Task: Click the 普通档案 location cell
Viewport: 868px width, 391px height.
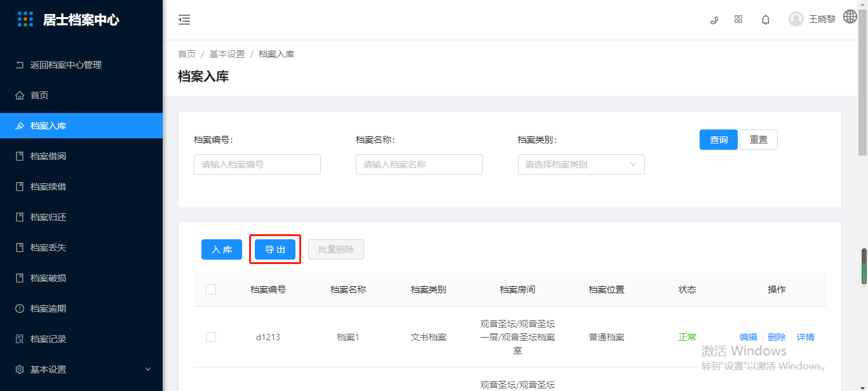Action: [607, 337]
